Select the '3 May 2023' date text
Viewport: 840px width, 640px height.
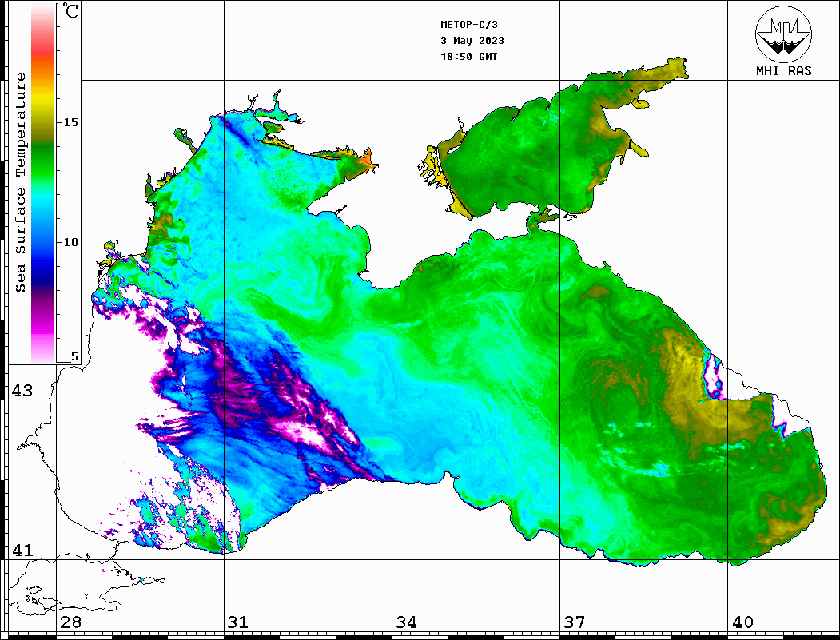(x=472, y=41)
